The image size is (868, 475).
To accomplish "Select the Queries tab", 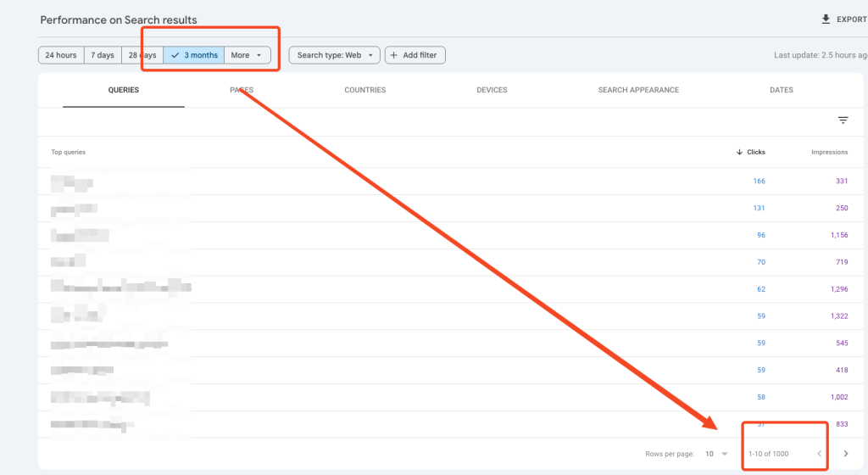I will [x=124, y=90].
